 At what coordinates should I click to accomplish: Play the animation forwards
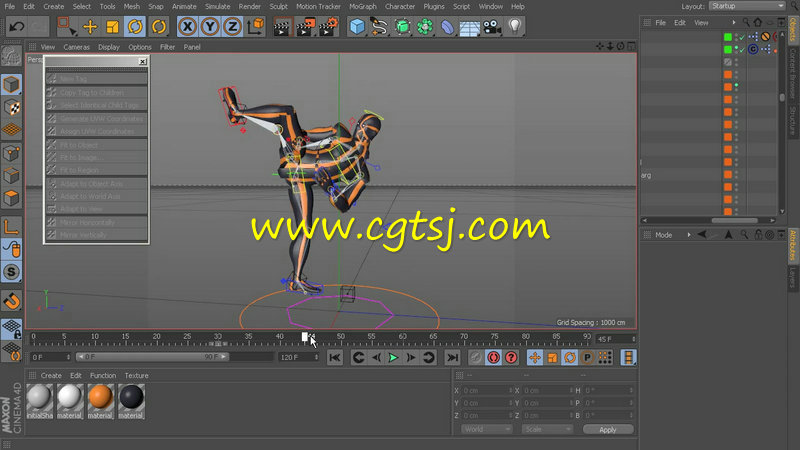pyautogui.click(x=393, y=358)
